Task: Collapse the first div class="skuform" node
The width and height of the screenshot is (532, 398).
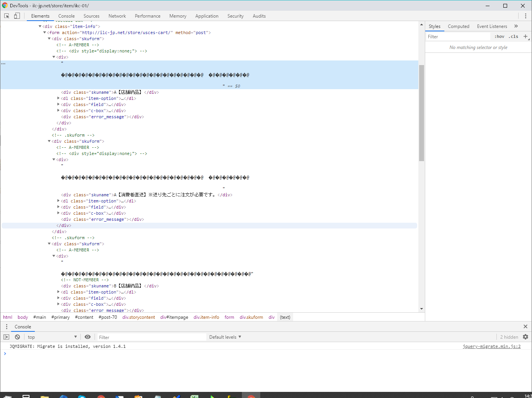Action: point(49,39)
